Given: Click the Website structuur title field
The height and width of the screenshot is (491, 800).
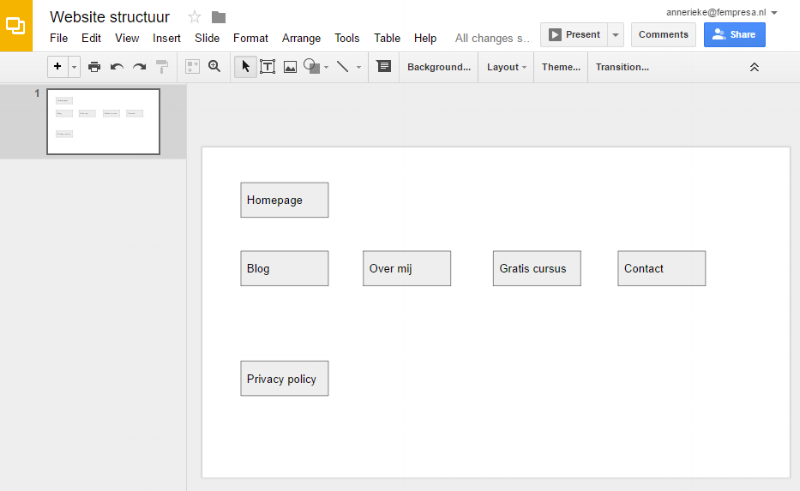Looking at the screenshot, I should [x=110, y=17].
